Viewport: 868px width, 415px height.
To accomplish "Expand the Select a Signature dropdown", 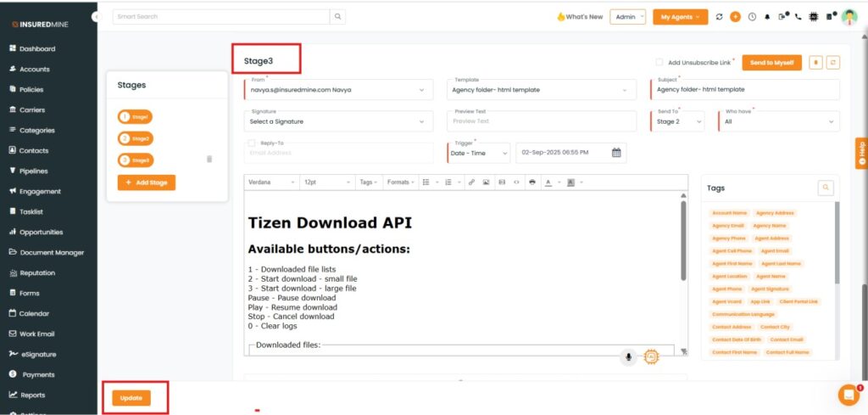I will click(338, 121).
